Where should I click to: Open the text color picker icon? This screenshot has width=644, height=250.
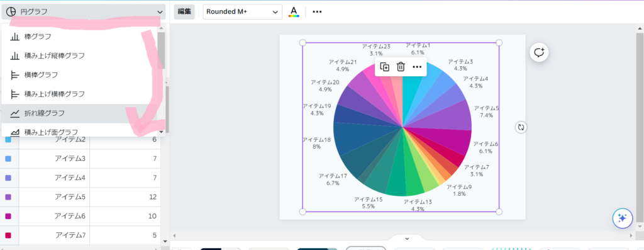(294, 11)
